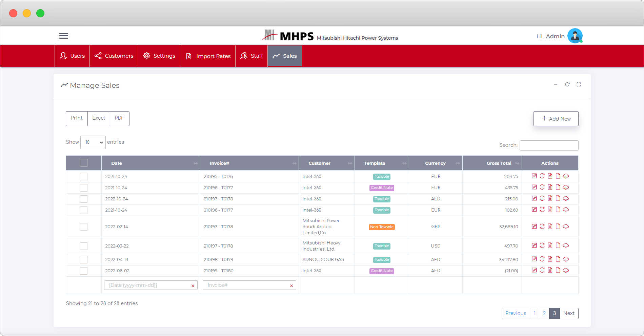The height and width of the screenshot is (336, 644).
Task: Click the Credit Note badge in the 435.75 row
Action: pos(382,187)
